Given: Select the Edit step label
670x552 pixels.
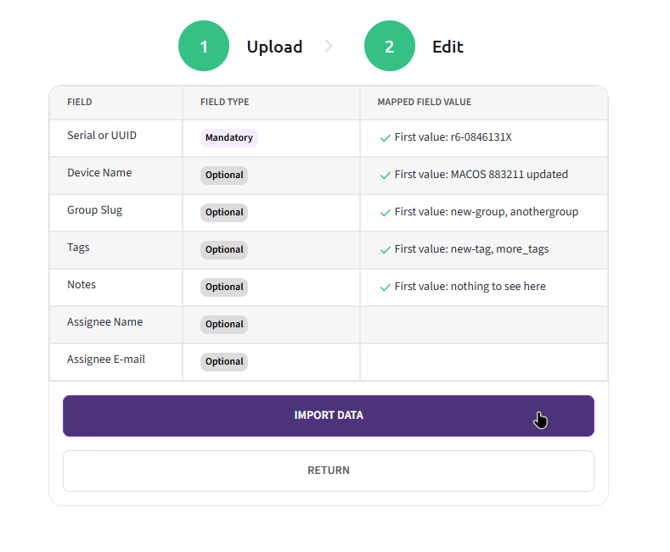Looking at the screenshot, I should [447, 47].
